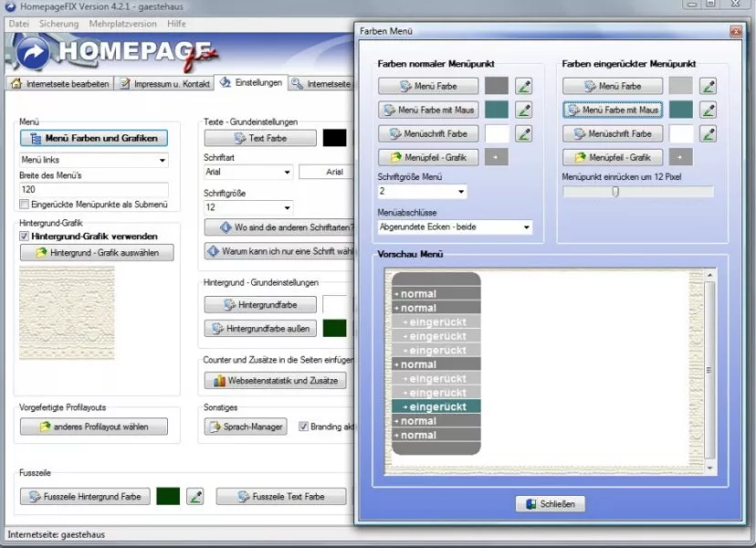This screenshot has width=756, height=548.
Task: Click eyedropper beside normal Menüschrift Farbe
Action: [x=523, y=134]
